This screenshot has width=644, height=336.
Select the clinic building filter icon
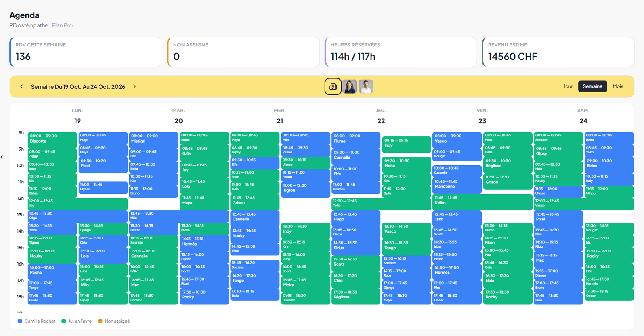(333, 86)
